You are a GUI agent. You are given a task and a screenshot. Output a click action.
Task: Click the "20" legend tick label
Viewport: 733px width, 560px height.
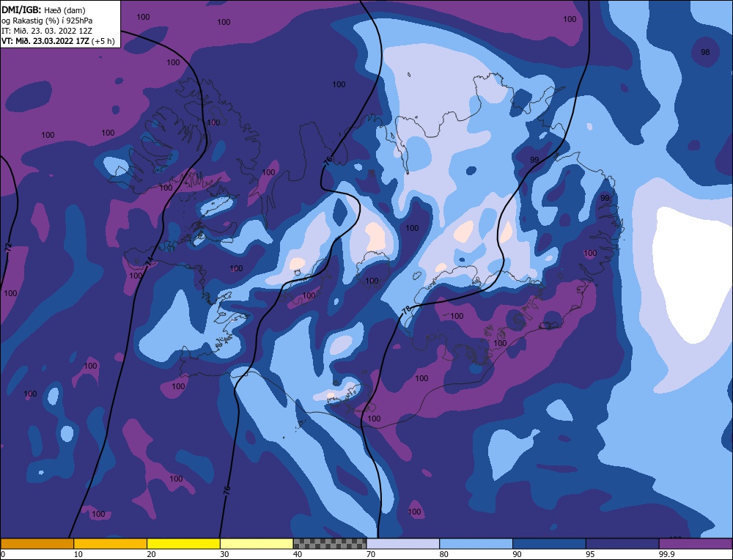point(152,554)
